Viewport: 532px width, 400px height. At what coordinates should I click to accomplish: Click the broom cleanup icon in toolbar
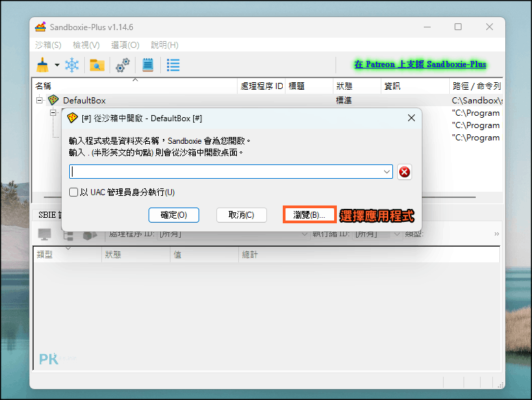coord(42,65)
